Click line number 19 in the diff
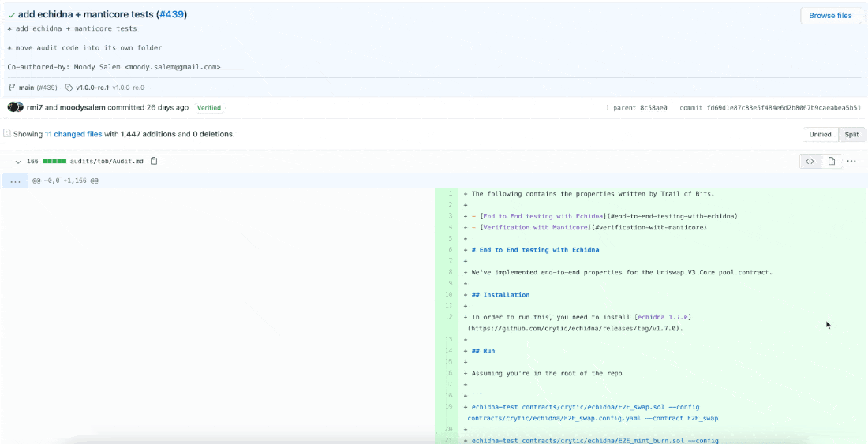The width and height of the screenshot is (868, 444). click(x=450, y=406)
